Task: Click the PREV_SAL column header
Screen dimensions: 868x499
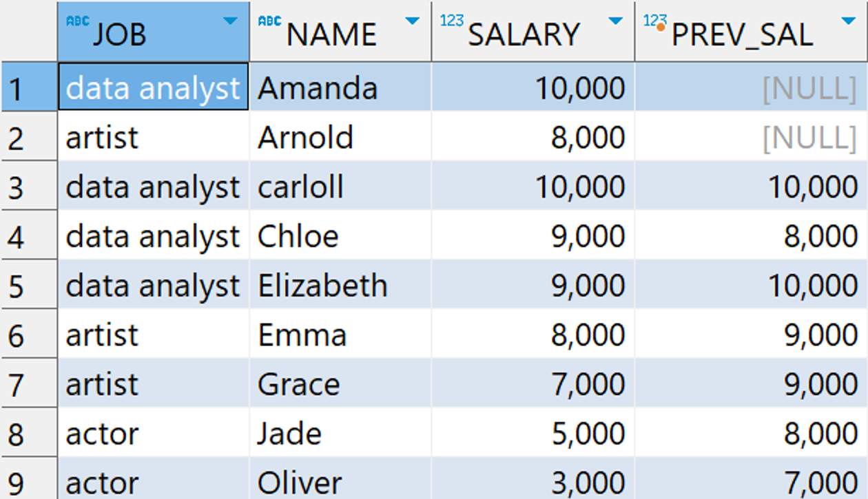Action: point(752,32)
